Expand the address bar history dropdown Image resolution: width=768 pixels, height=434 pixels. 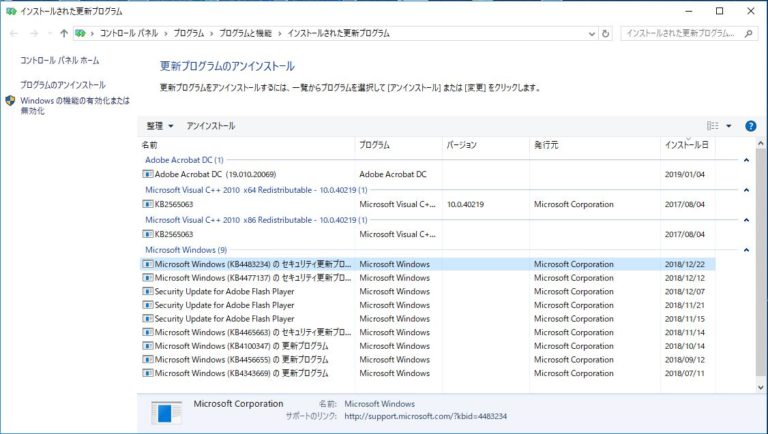588,33
